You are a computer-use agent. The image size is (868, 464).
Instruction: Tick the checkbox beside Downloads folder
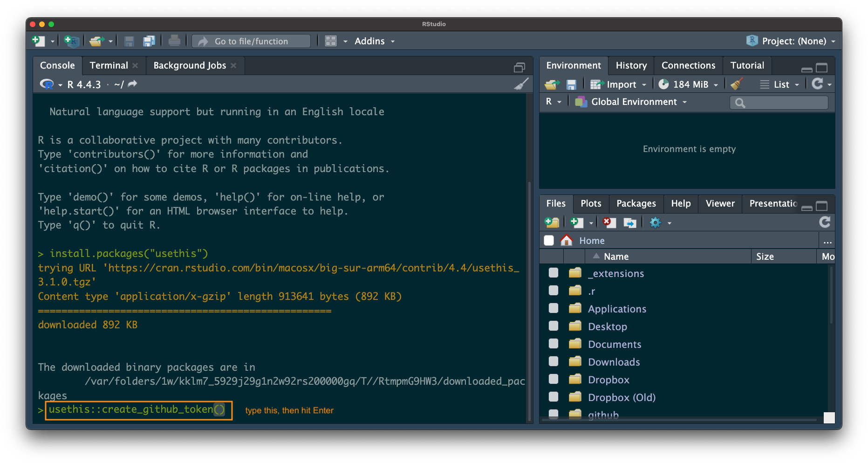(554, 362)
